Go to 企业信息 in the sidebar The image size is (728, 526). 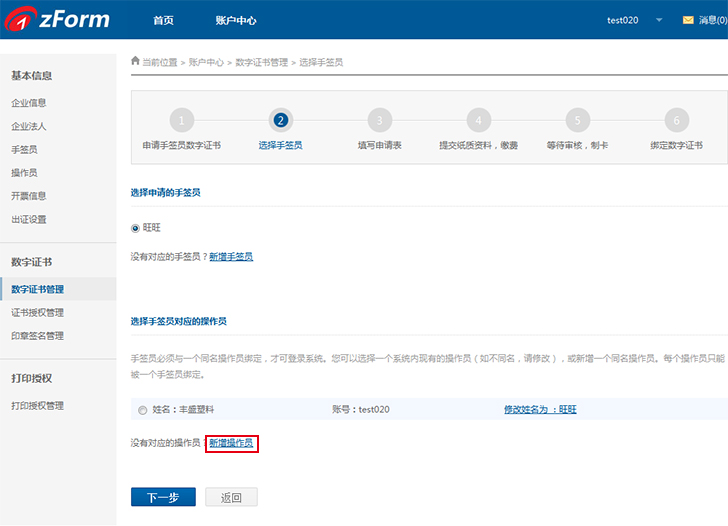click(29, 103)
